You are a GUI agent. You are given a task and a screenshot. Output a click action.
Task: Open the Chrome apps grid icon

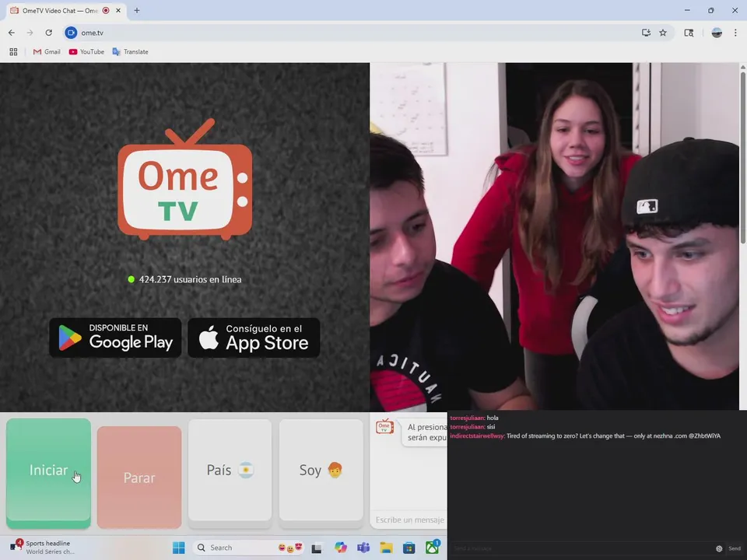13,51
